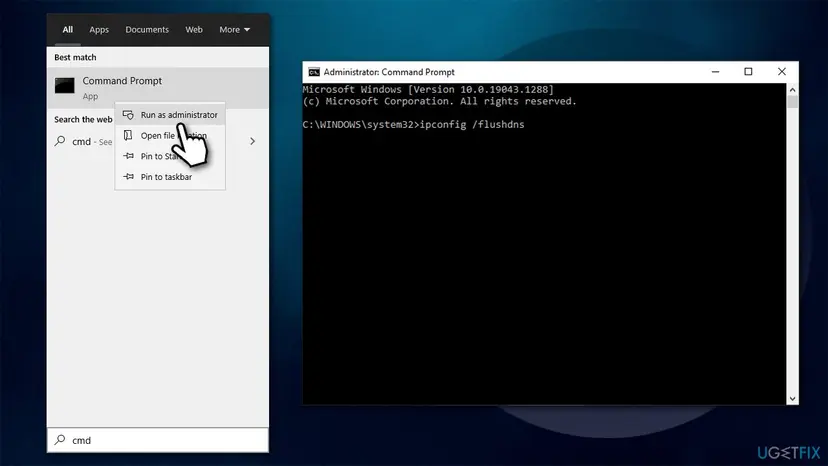Click the ipconfig /flushdns command line

[413, 125]
